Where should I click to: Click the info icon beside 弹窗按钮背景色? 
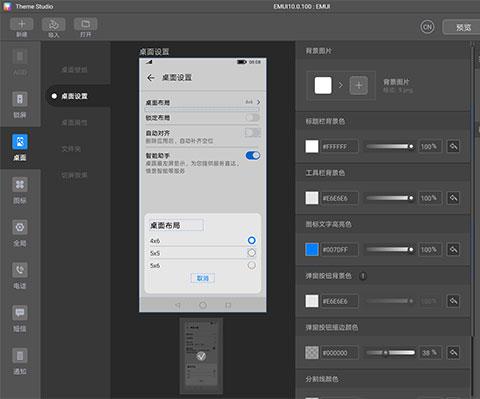[x=363, y=276]
